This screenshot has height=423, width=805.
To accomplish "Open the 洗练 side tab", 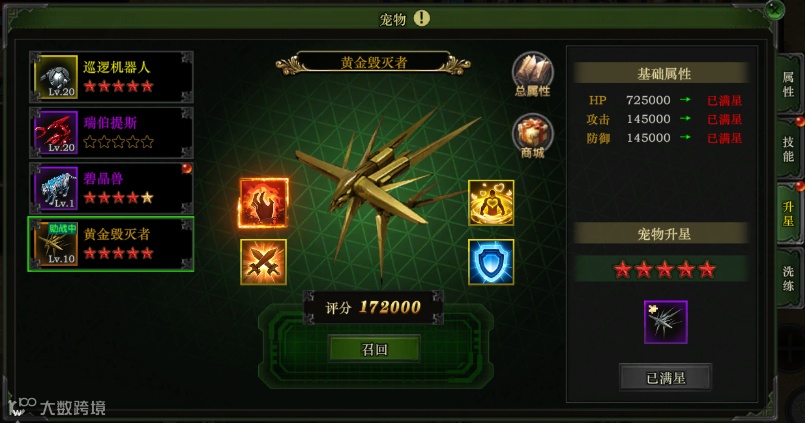I will 789,278.
